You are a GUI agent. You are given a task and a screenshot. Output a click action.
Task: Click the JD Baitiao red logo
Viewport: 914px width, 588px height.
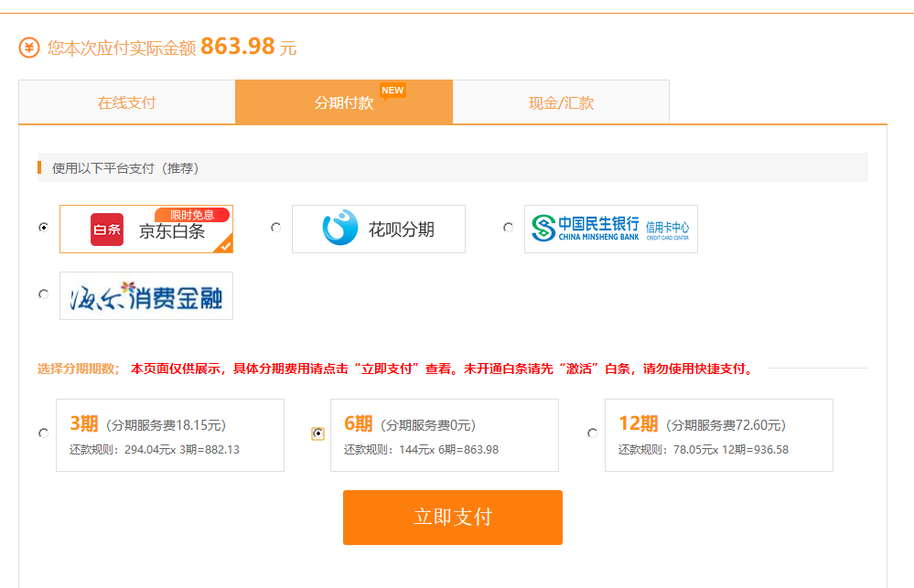[x=107, y=230]
